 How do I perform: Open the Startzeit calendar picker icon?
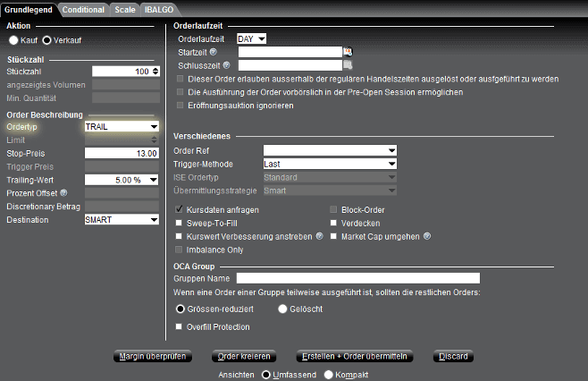coord(348,52)
